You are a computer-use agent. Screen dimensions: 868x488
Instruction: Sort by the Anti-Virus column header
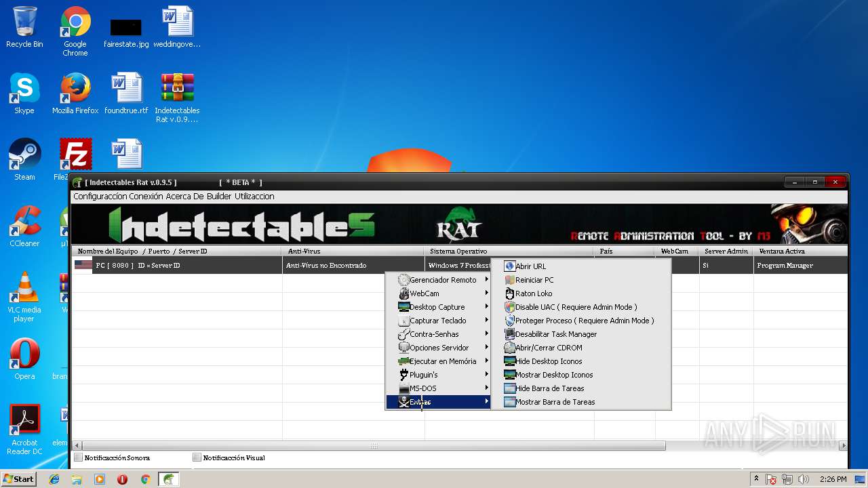(x=353, y=251)
